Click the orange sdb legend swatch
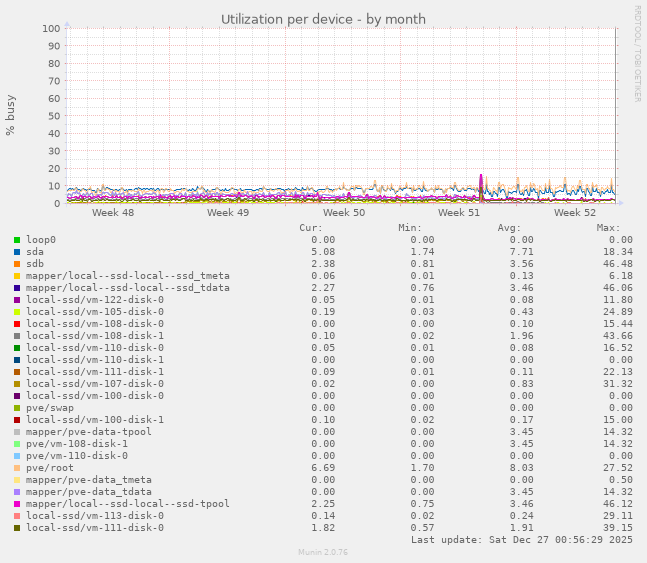The image size is (647, 563). point(17,264)
